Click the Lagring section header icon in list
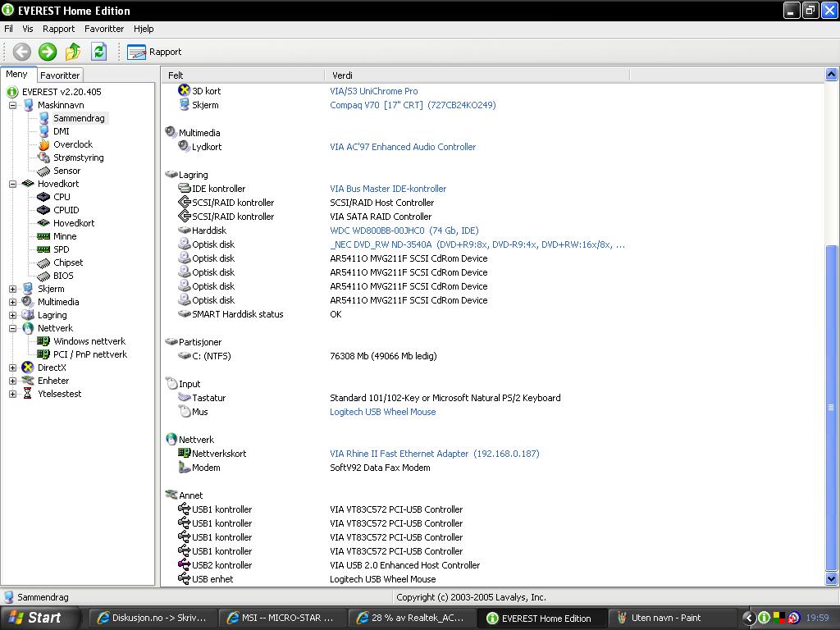840x630 pixels. point(171,174)
